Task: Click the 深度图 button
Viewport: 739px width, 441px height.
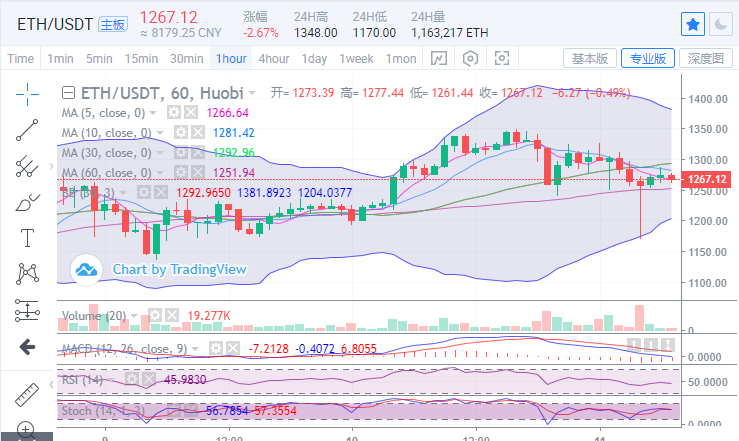Action: tap(705, 58)
